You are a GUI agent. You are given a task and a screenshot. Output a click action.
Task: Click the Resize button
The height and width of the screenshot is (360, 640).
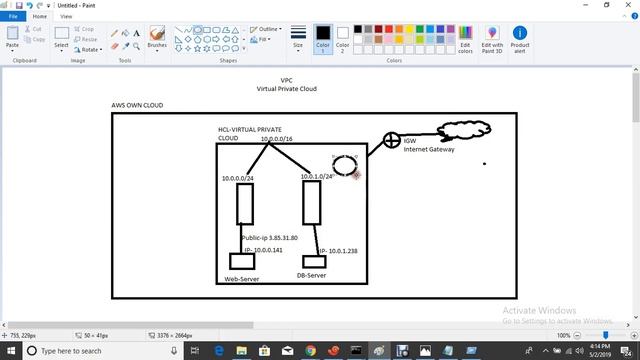click(86, 40)
